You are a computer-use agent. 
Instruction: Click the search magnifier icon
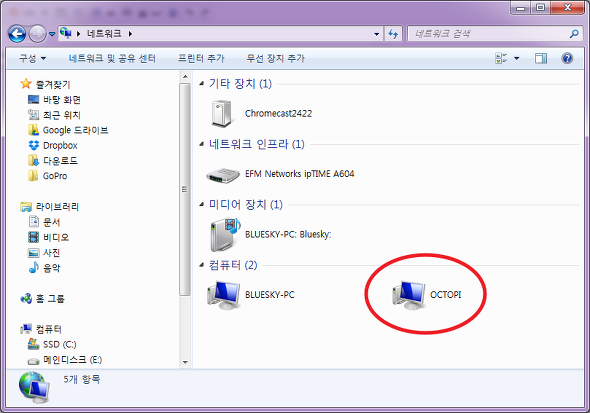tap(574, 34)
